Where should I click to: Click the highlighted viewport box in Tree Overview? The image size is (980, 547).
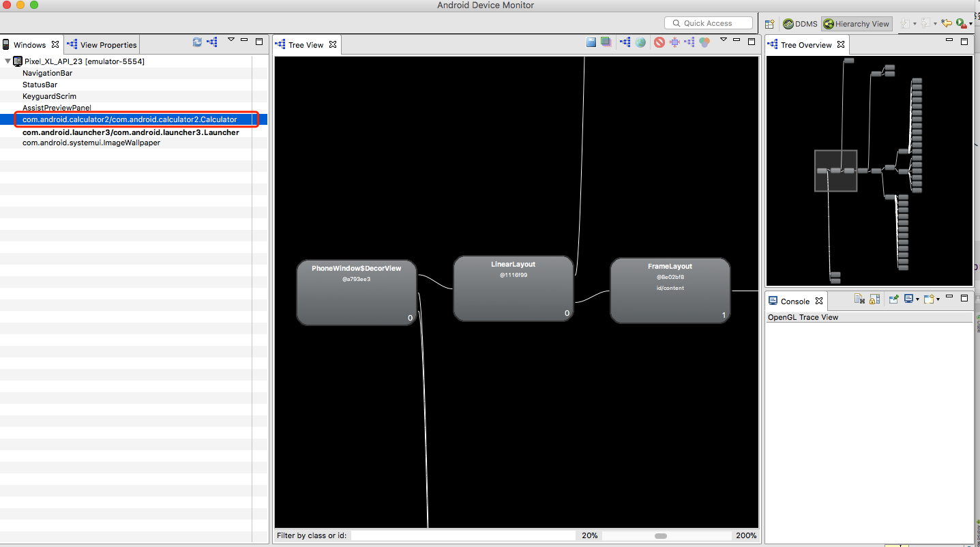click(x=836, y=171)
